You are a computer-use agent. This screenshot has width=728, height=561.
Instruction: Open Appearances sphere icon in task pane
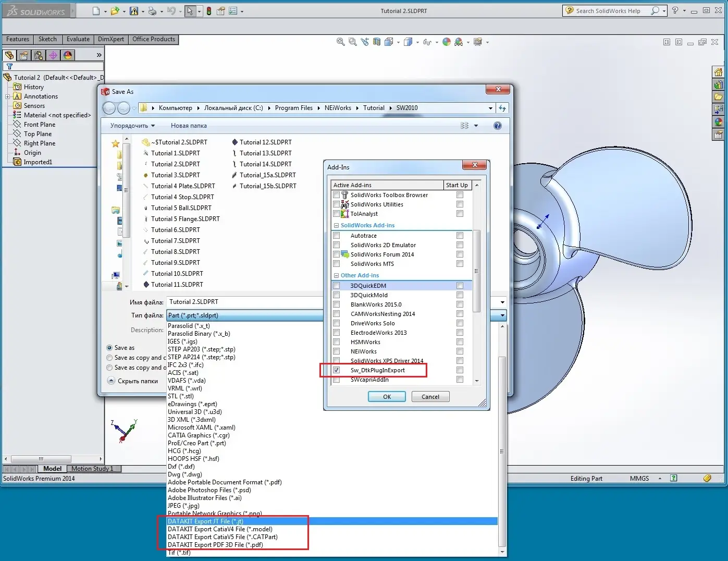(x=719, y=122)
